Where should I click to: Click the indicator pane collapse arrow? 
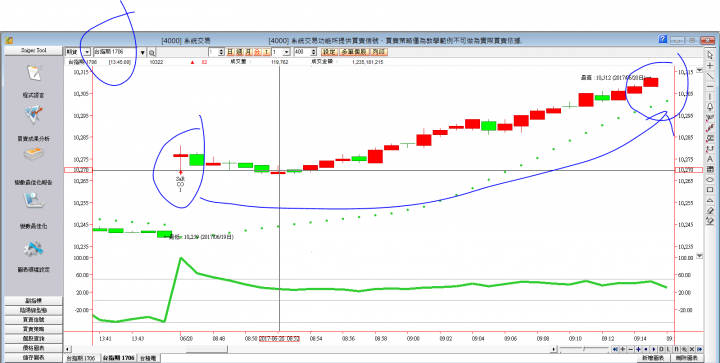click(x=699, y=256)
